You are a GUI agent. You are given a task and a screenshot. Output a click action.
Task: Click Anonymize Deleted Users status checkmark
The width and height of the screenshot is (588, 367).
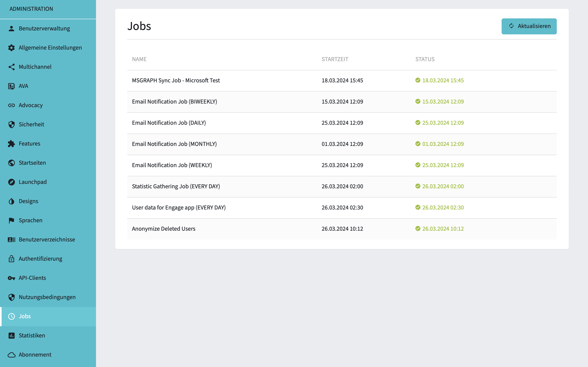418,229
